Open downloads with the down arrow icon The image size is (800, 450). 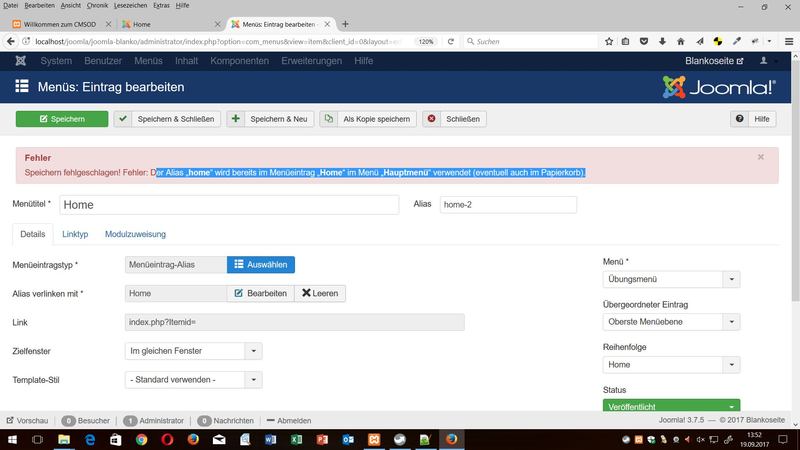tap(662, 41)
